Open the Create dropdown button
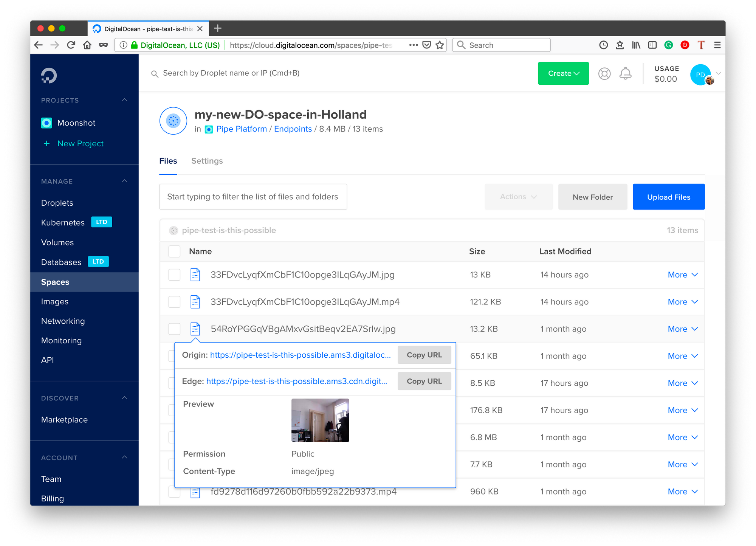 (x=563, y=73)
